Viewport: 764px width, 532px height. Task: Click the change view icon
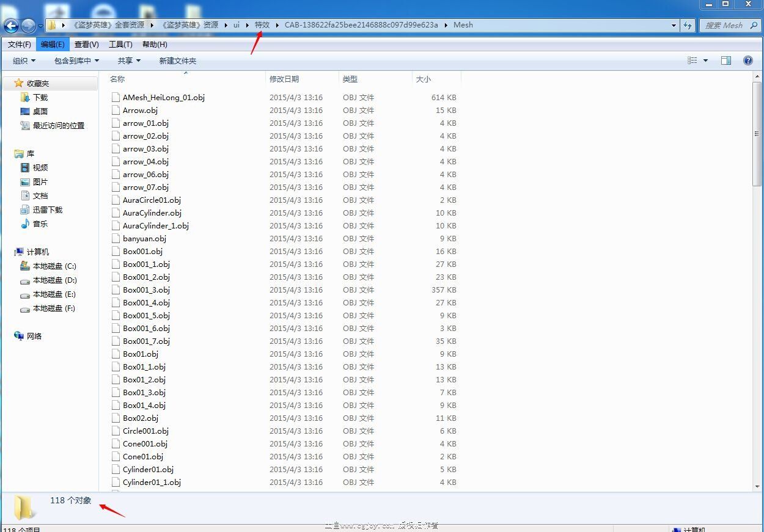click(692, 60)
